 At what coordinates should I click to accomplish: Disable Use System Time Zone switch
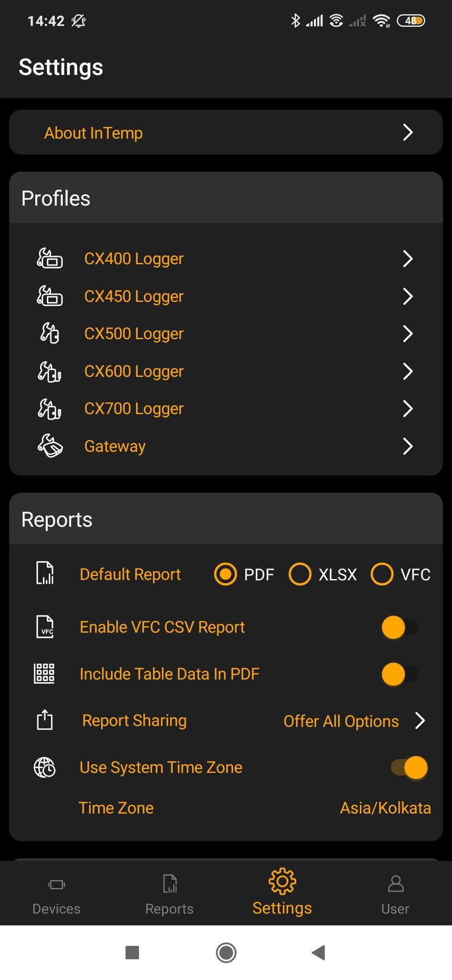(x=409, y=768)
